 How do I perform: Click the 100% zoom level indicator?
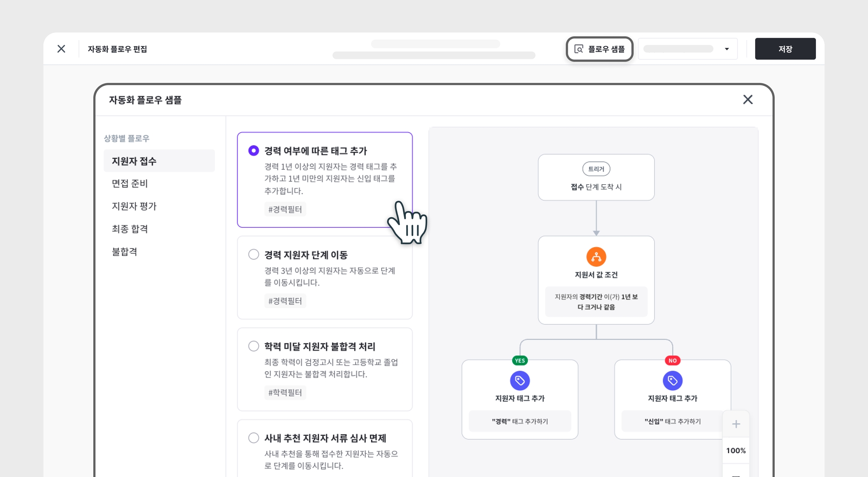736,451
